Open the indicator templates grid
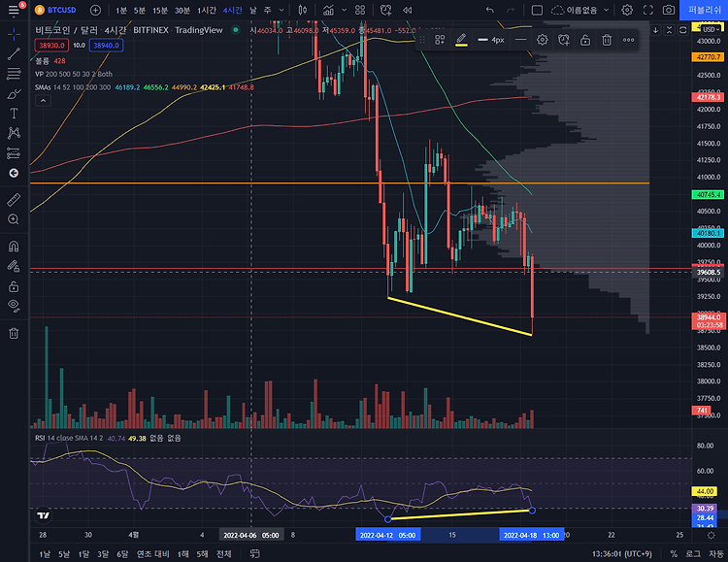The width and height of the screenshot is (728, 562). (x=360, y=10)
